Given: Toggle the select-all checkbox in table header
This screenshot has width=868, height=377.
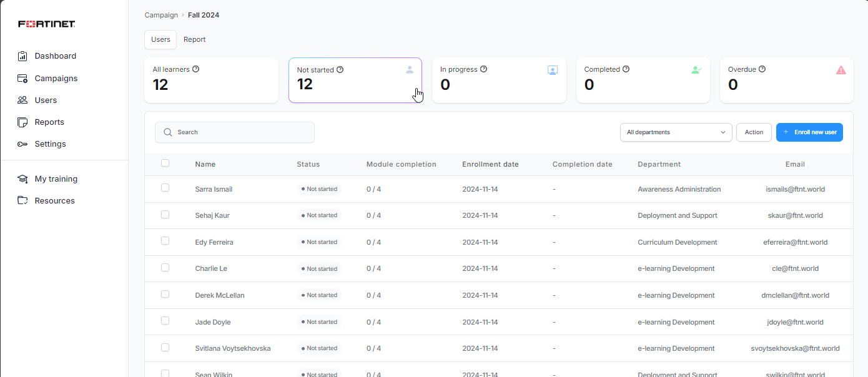Looking at the screenshot, I should [x=165, y=163].
